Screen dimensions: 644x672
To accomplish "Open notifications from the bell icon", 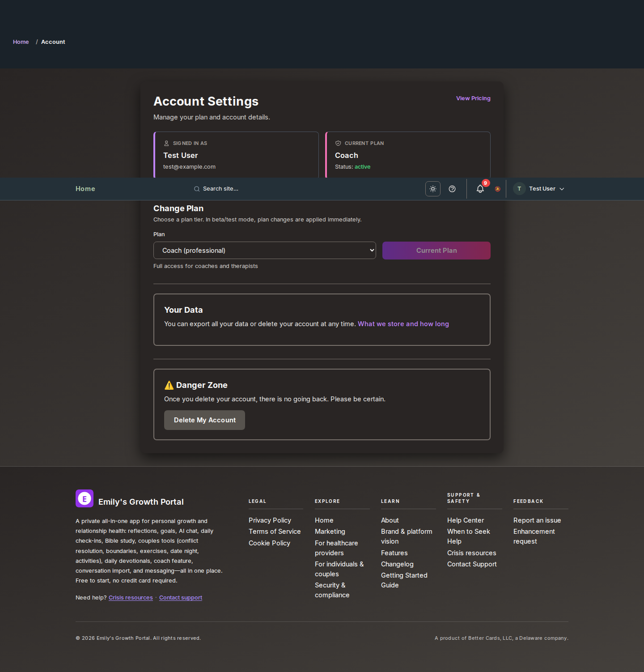I will click(479, 189).
